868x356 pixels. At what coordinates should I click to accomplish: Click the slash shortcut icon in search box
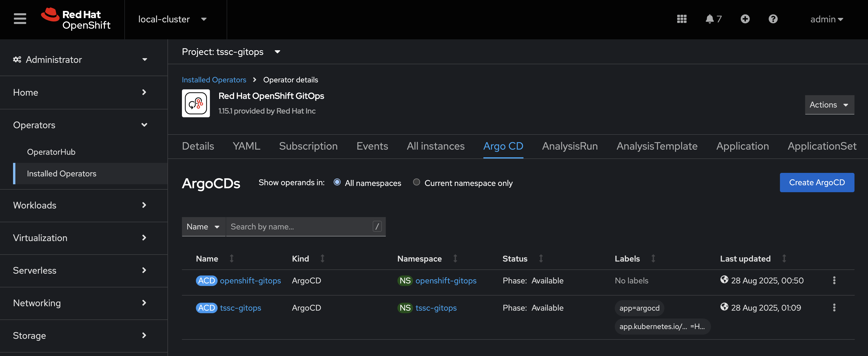(x=377, y=226)
